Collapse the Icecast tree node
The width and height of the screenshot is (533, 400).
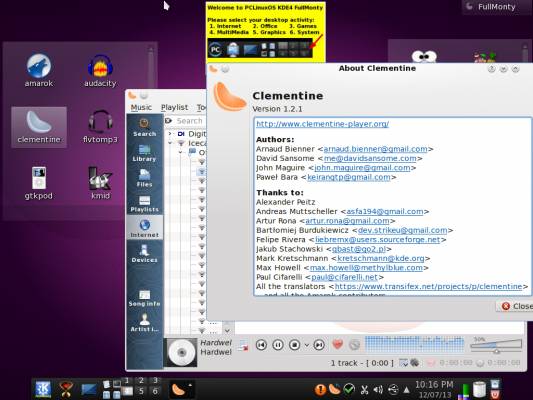point(170,143)
